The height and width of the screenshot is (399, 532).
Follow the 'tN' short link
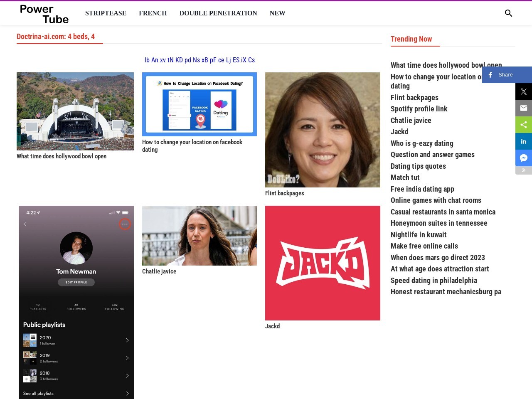pyautogui.click(x=170, y=60)
